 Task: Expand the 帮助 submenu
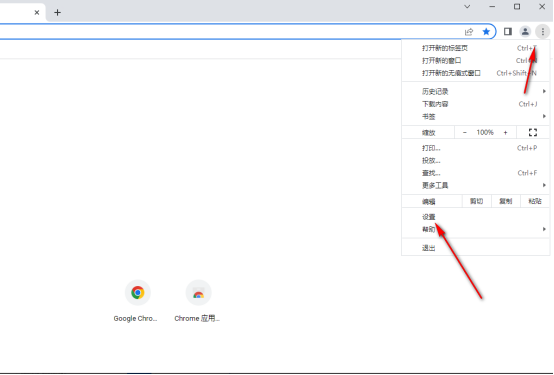476,230
